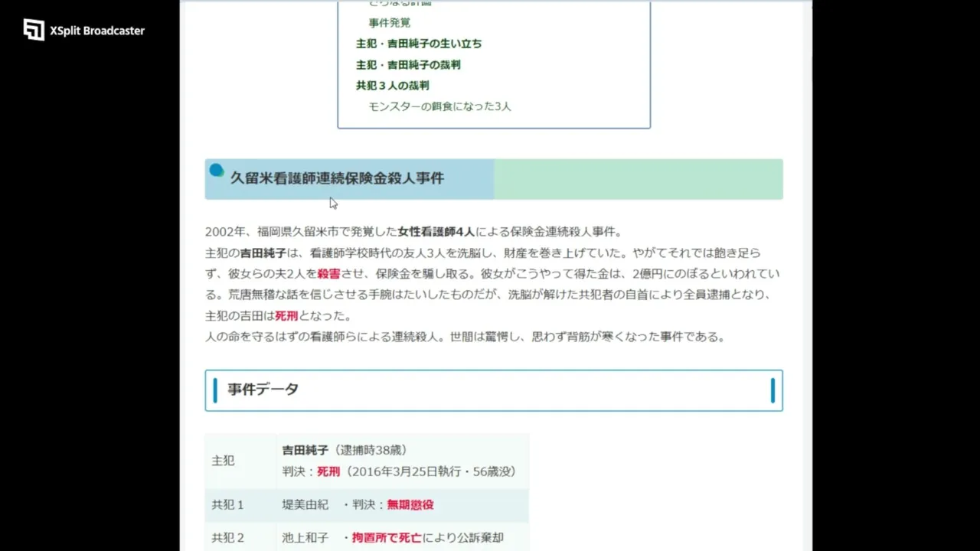This screenshot has height=551, width=980.
Task: Click the bold 吉田純子 name in paragraph
Action: point(263,253)
